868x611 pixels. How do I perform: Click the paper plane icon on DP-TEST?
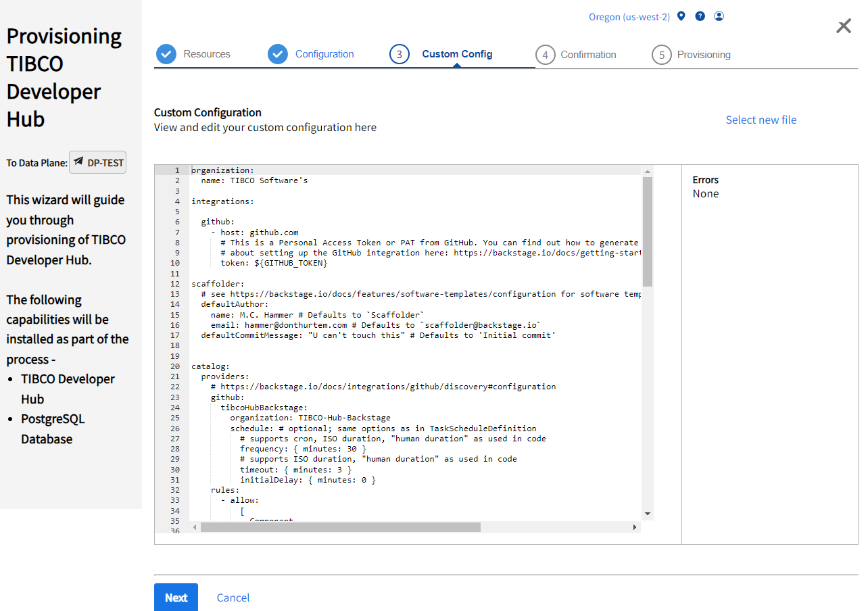79,162
